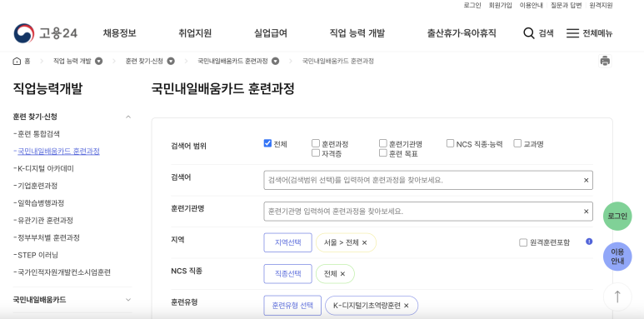Expand the 국민내일배움카드 훈련과정 breadcrumb dropdown

[x=275, y=61]
